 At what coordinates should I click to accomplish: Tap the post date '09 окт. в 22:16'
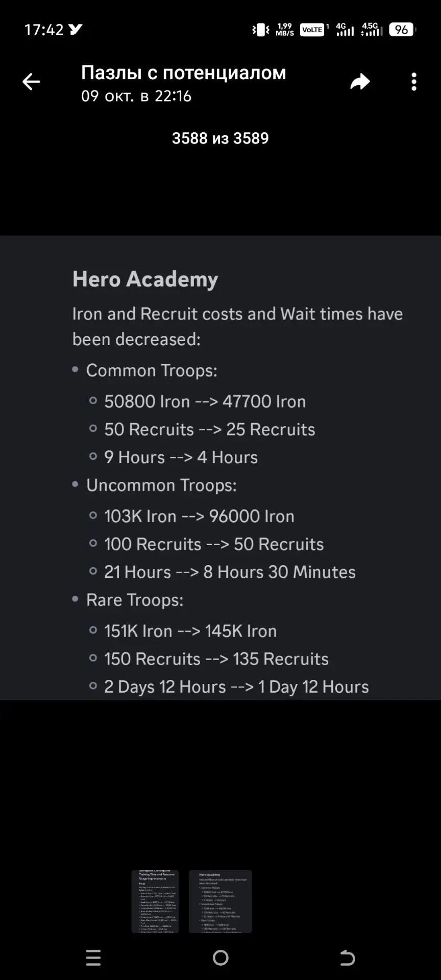tap(136, 96)
